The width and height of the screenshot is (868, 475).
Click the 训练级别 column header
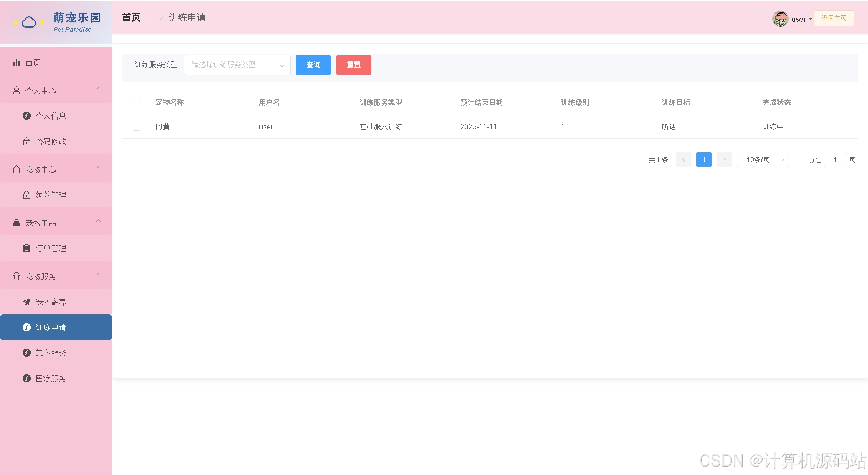coord(575,102)
